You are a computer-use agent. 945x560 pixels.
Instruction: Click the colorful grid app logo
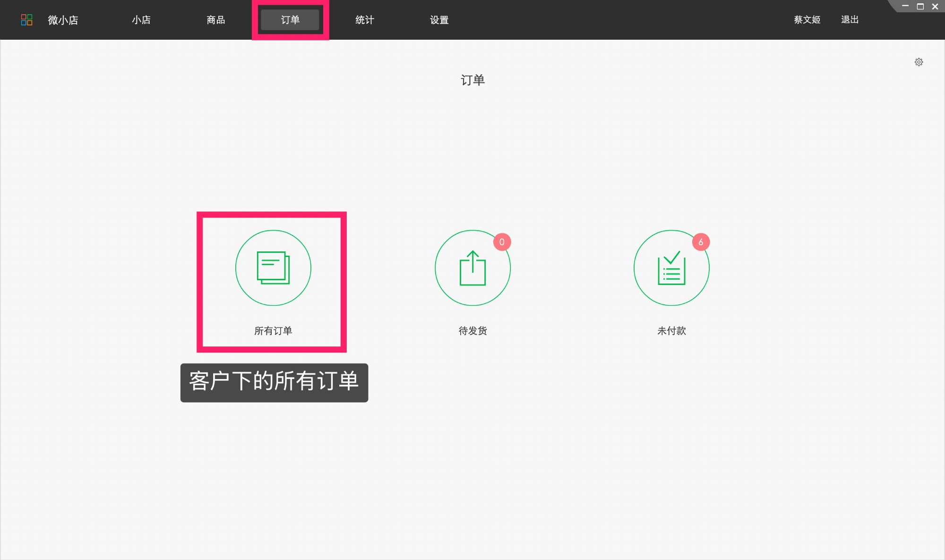[27, 20]
